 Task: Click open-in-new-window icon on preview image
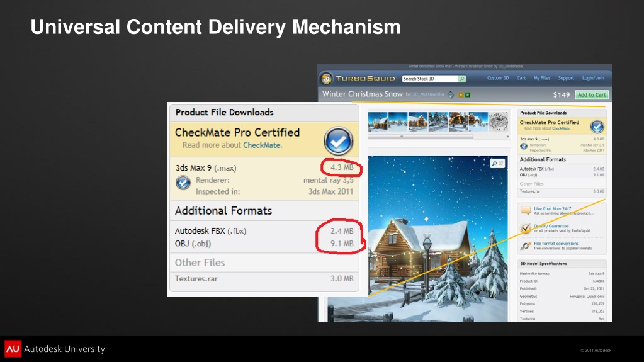501,163
